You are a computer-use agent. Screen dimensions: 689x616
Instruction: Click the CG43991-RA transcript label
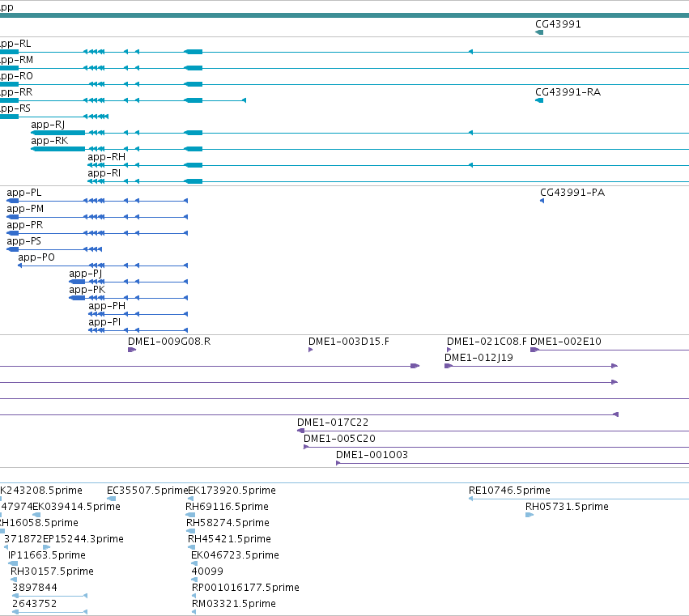(568, 92)
